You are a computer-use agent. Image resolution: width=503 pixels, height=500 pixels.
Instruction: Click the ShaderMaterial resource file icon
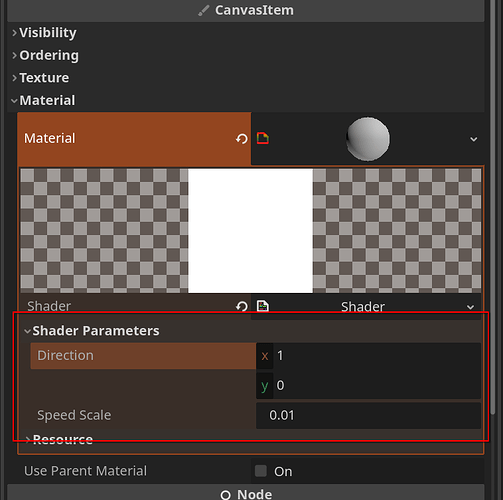click(x=263, y=138)
